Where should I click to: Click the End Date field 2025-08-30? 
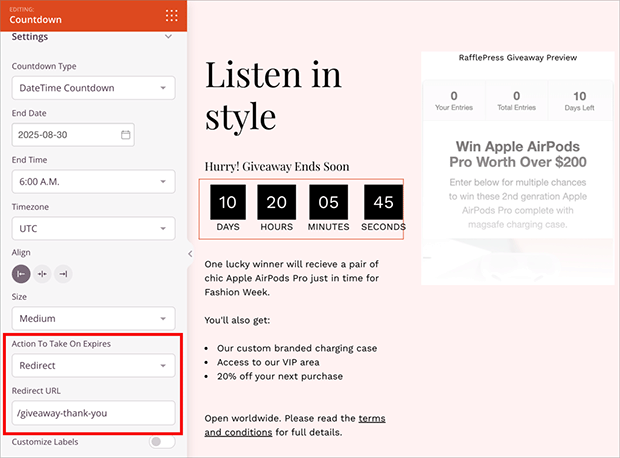click(x=73, y=135)
